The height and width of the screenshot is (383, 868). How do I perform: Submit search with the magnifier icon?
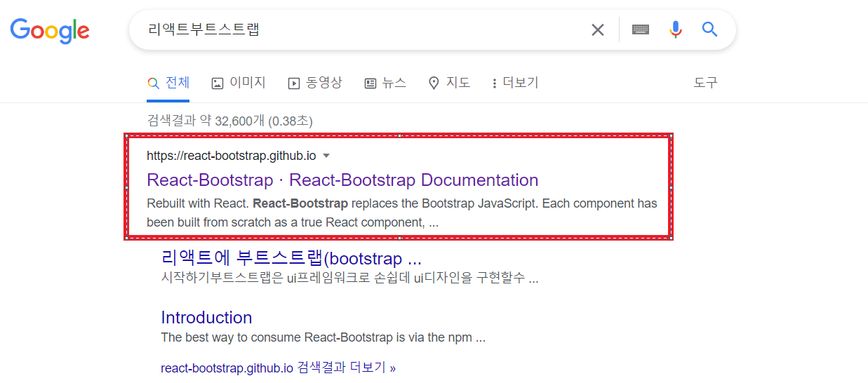pyautogui.click(x=710, y=29)
